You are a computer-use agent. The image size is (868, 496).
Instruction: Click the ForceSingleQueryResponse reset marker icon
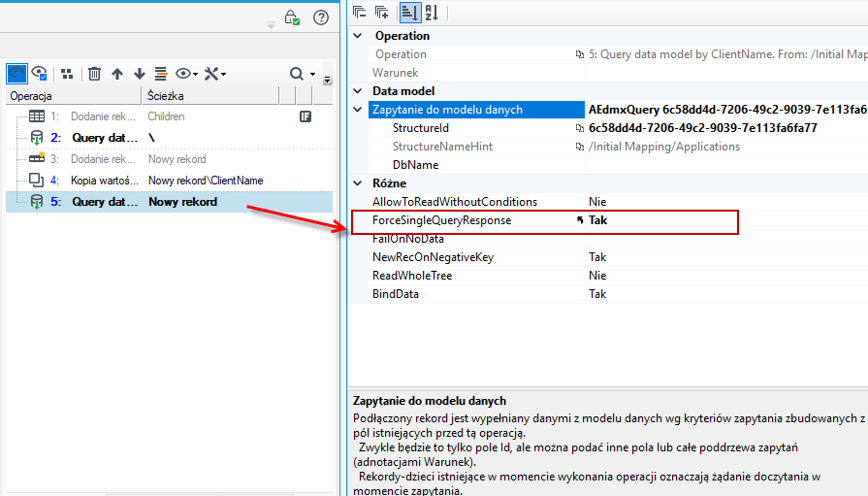tap(580, 220)
